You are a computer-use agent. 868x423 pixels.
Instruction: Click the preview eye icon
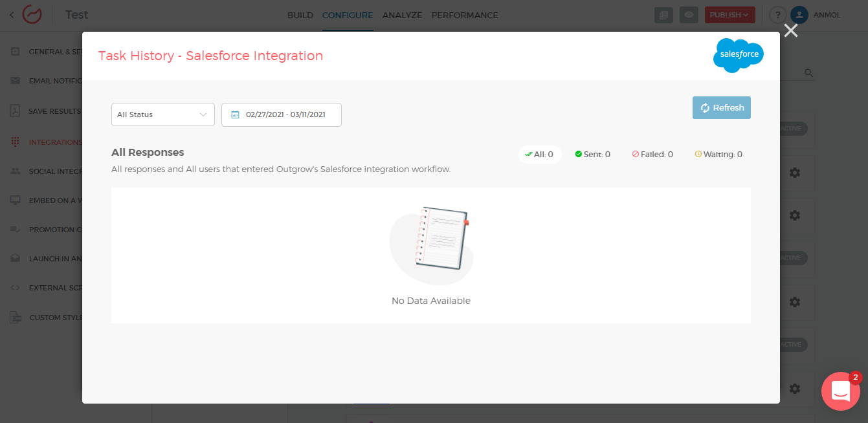pyautogui.click(x=690, y=15)
